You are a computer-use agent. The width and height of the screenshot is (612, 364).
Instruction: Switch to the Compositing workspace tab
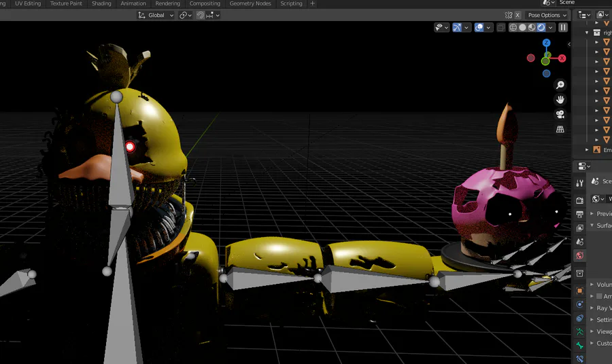pyautogui.click(x=205, y=3)
